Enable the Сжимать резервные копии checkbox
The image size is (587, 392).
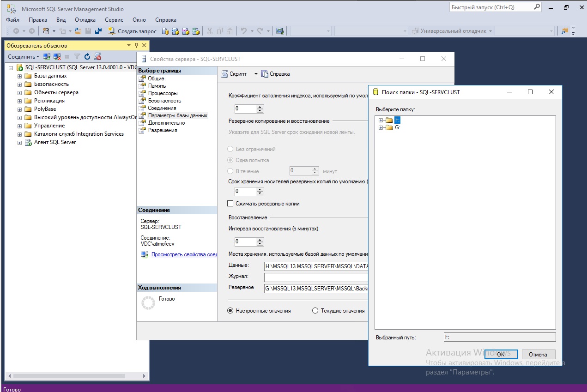point(230,203)
